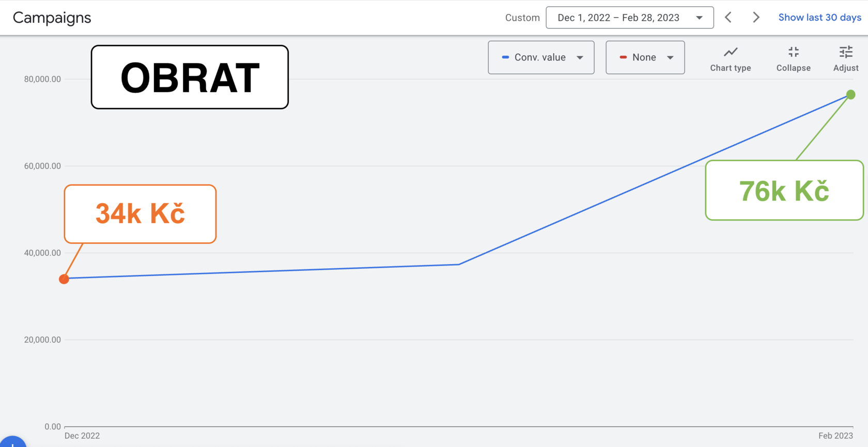Image resolution: width=868 pixels, height=447 pixels.
Task: Click the 76k Kč annotation box
Action: pyautogui.click(x=784, y=190)
